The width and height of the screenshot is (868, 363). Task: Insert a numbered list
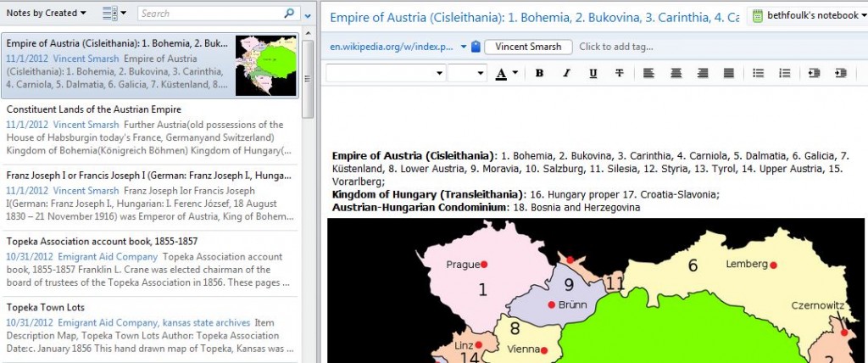[x=785, y=73]
